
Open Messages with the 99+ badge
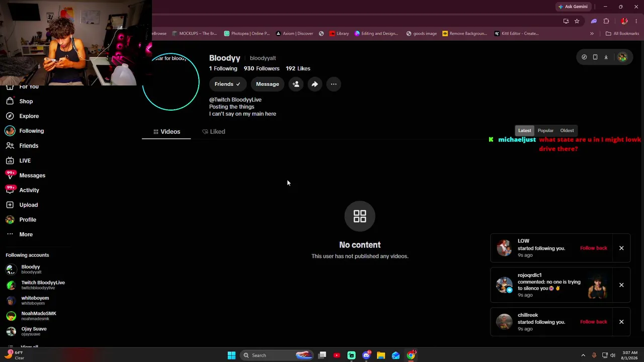coord(25,175)
